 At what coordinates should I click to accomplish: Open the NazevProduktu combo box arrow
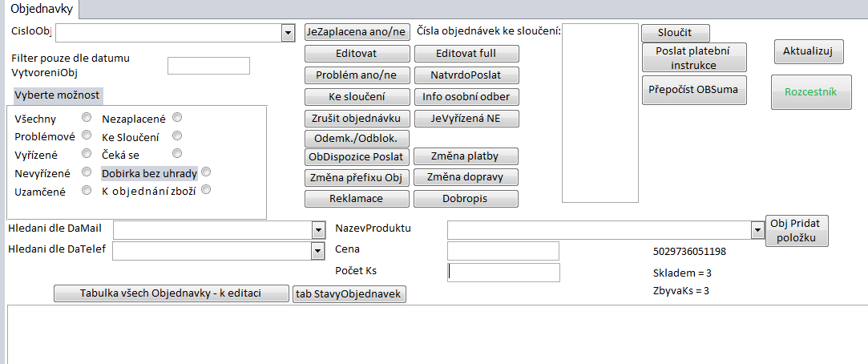pos(757,230)
